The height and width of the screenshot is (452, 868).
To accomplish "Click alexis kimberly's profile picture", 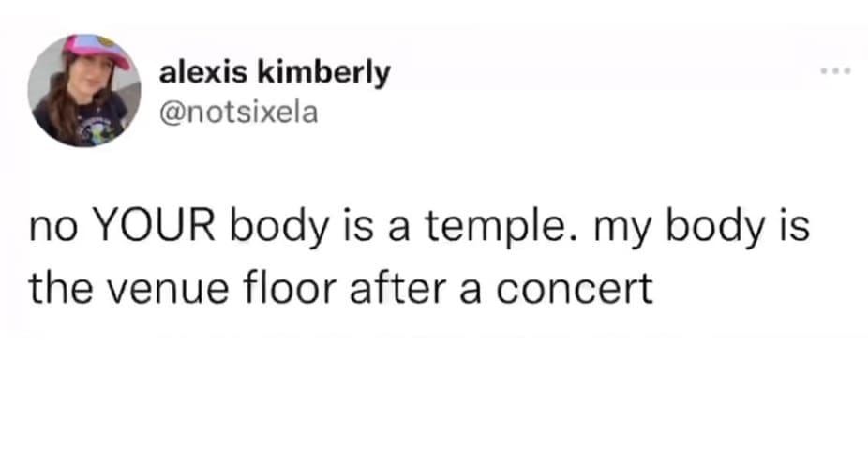I will [84, 91].
